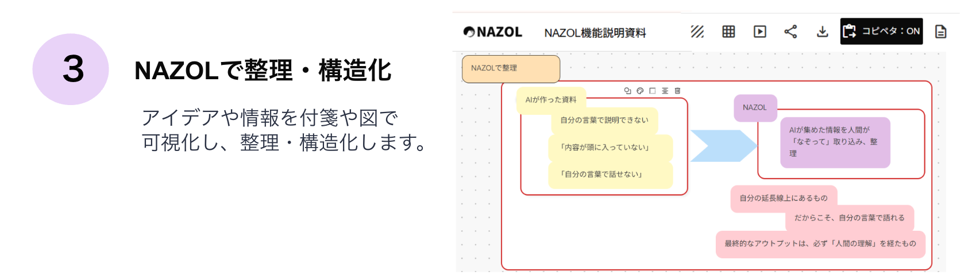Click dashed border icon in frame toolbar
Image resolution: width=980 pixels, height=279 pixels.
[x=653, y=91]
